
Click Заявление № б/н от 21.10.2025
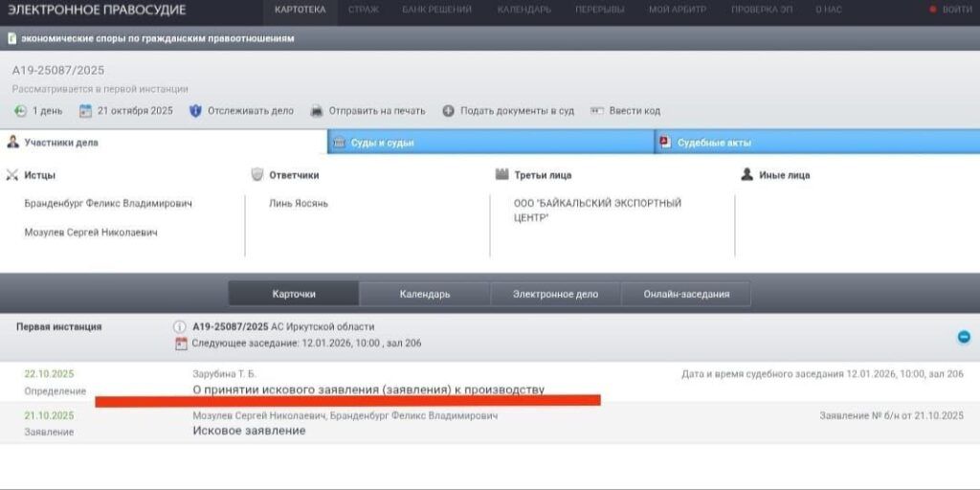coord(892,415)
